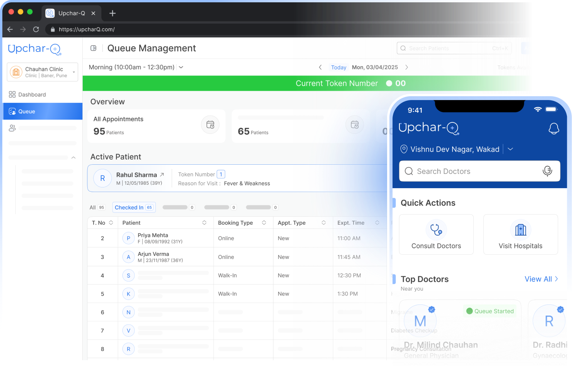Click the sidebar collapse panel icon

[93, 48]
